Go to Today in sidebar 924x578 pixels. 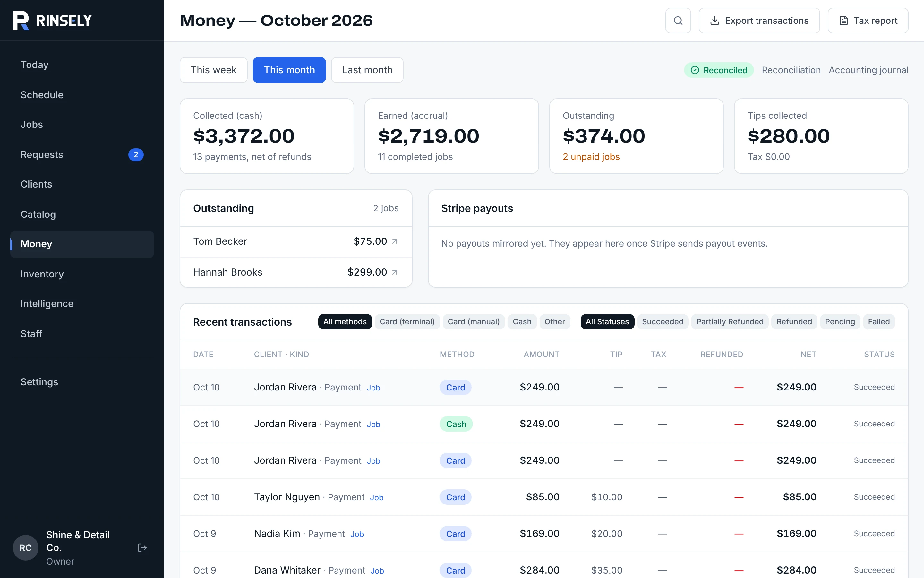[82, 65]
